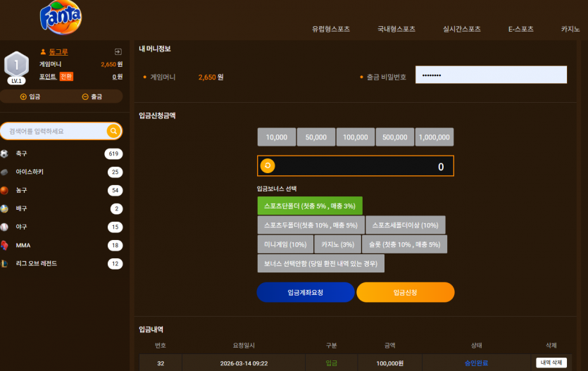Click the orange 입금신청 button
The width and height of the screenshot is (588, 371).
(406, 292)
